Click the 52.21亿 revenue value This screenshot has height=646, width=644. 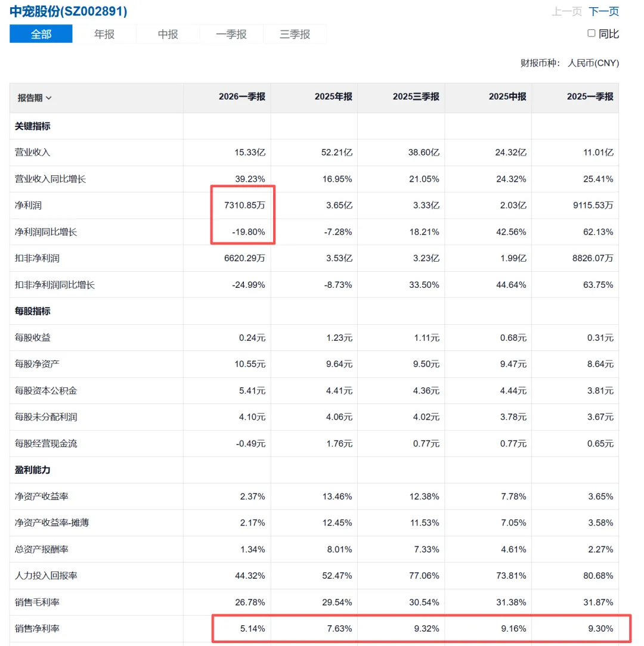pyautogui.click(x=337, y=153)
